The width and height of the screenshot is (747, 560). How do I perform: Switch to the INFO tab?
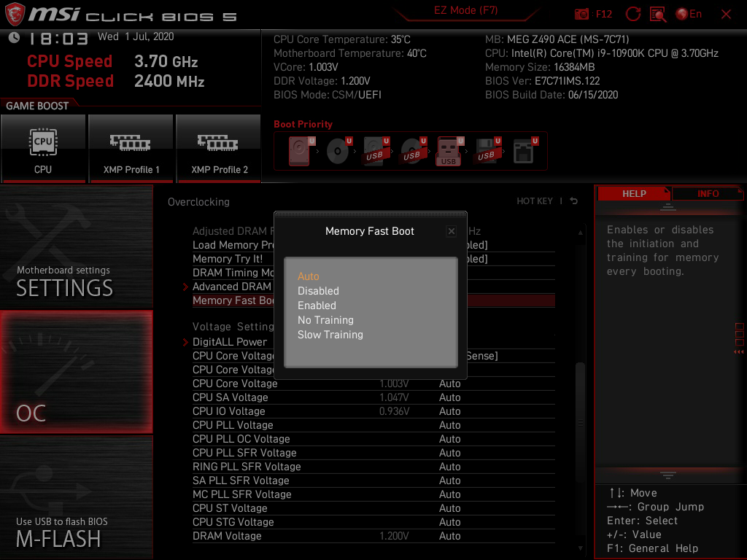[x=708, y=193]
